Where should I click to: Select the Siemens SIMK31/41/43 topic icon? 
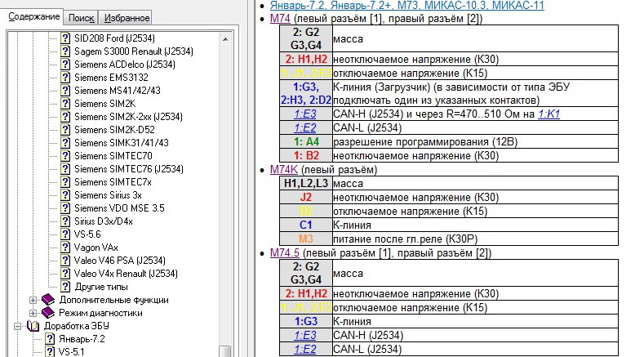pyautogui.click(x=65, y=143)
